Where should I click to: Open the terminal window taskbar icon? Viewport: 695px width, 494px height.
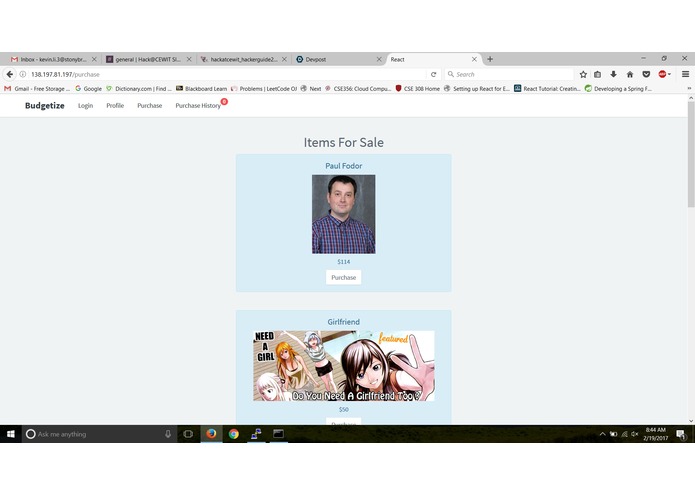[x=278, y=434]
